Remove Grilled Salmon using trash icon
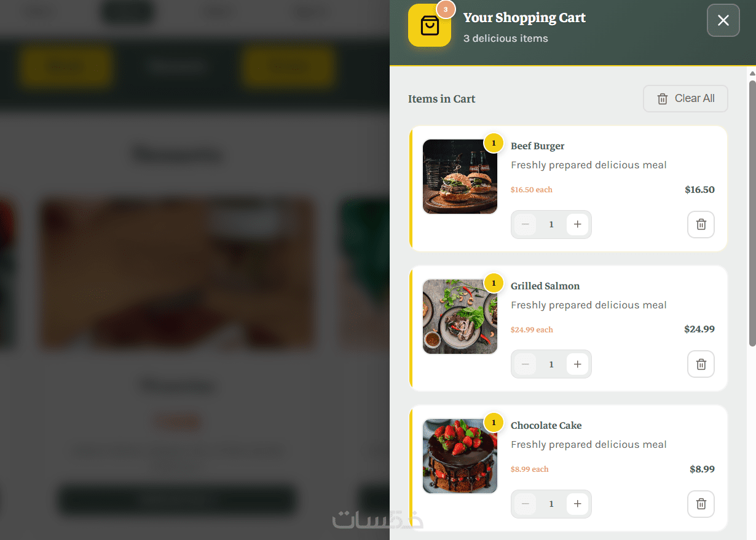 [701, 364]
